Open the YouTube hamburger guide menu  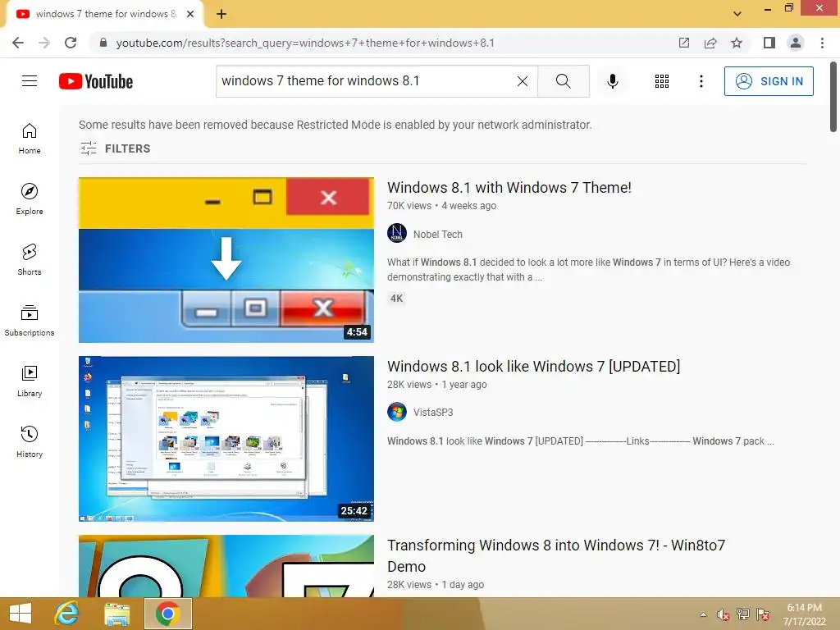point(30,81)
